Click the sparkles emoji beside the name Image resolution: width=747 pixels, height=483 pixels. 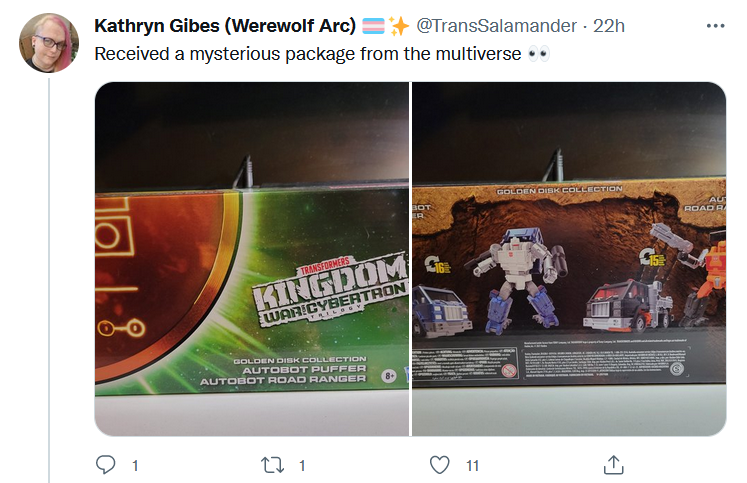tap(399, 26)
